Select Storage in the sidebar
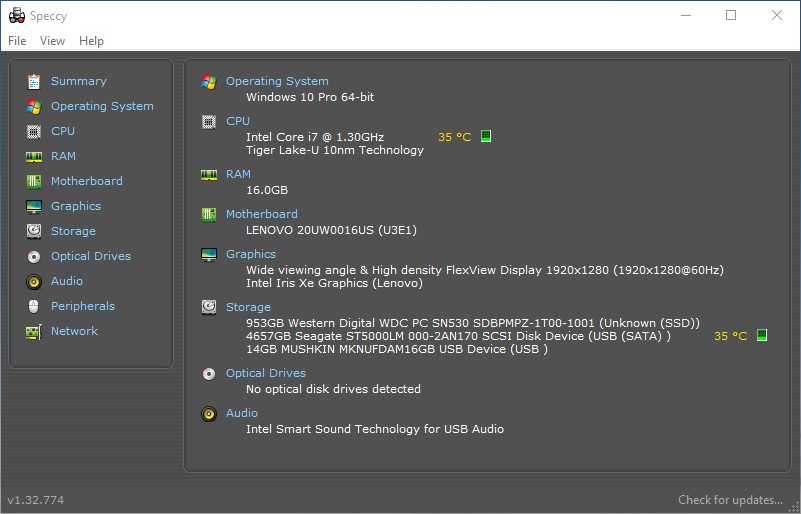The width and height of the screenshot is (801, 514). 73,231
